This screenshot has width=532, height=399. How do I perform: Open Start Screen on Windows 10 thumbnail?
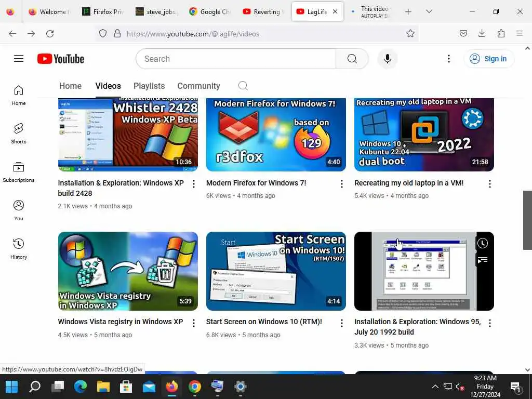pyautogui.click(x=276, y=271)
